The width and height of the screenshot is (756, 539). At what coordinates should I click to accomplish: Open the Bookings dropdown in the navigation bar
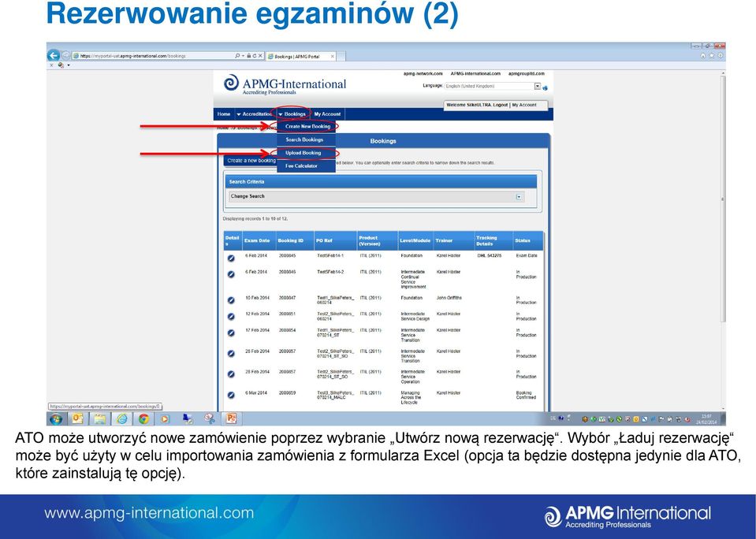tap(292, 114)
